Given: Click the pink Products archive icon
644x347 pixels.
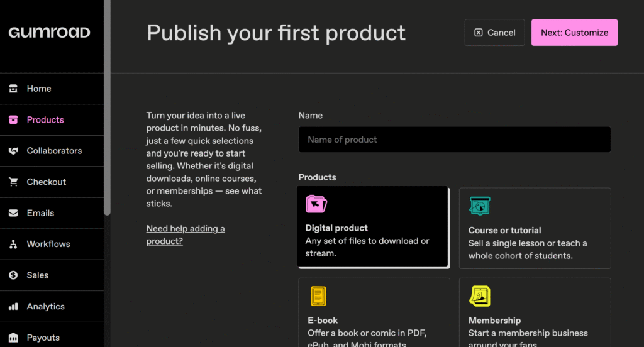Looking at the screenshot, I should click(13, 119).
